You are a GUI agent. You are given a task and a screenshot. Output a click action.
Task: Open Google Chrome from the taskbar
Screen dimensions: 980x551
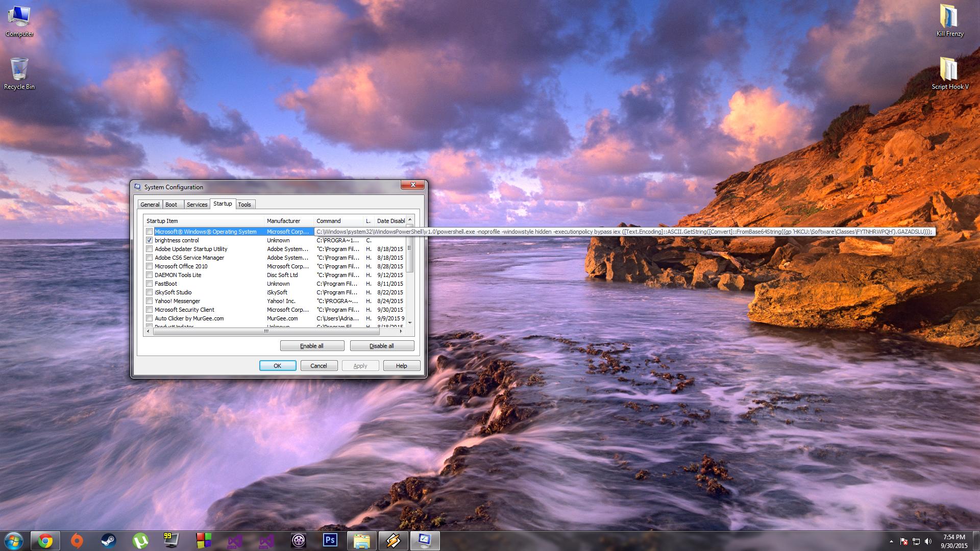pos(45,541)
